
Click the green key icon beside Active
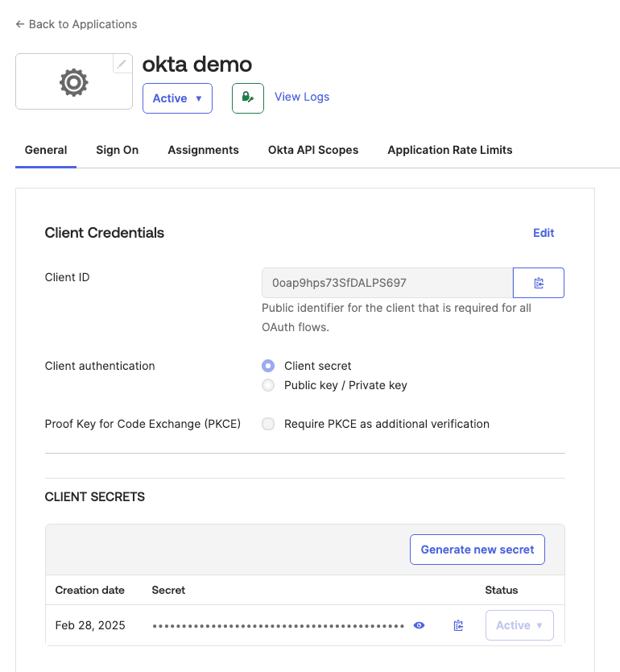coord(247,97)
